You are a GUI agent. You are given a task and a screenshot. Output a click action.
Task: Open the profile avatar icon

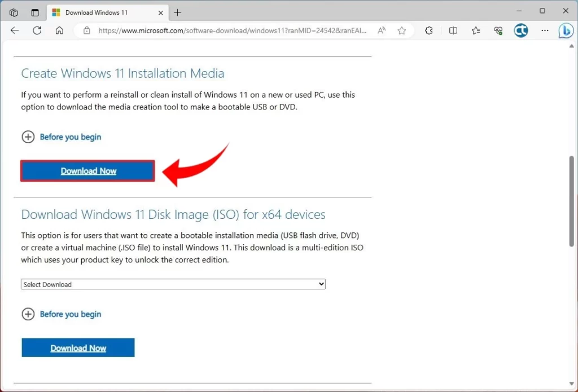point(521,30)
